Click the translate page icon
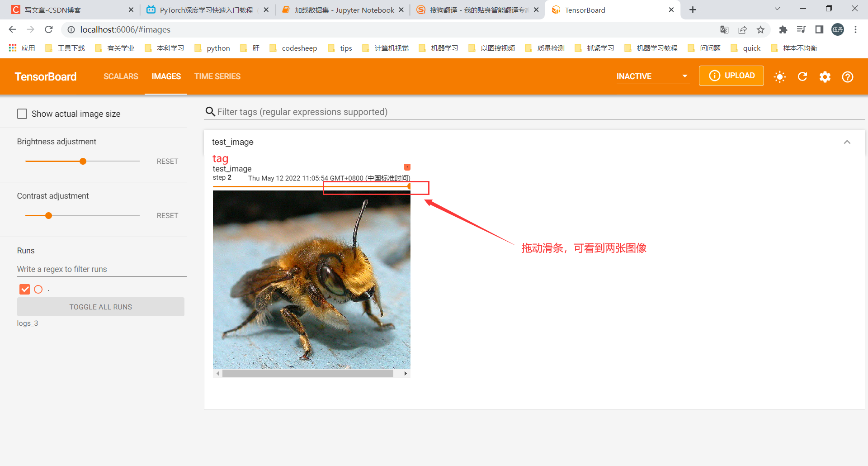Screen dimensions: 868x466 click(x=724, y=29)
